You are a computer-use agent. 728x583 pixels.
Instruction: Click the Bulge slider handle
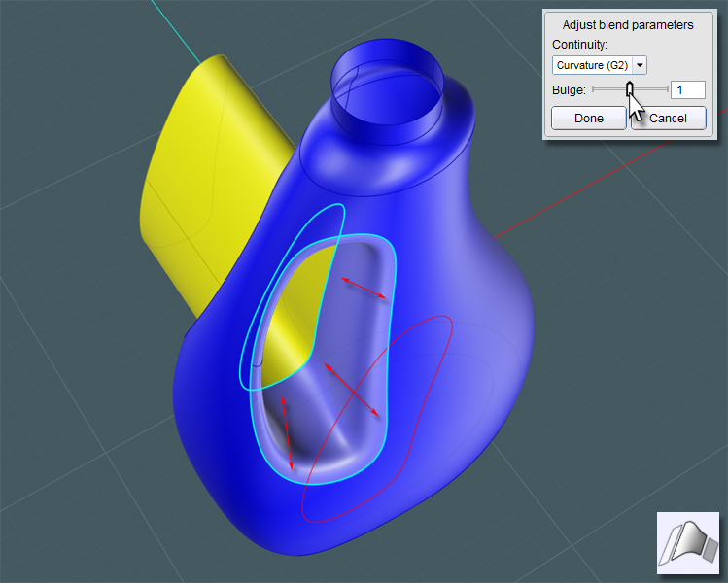click(x=630, y=88)
